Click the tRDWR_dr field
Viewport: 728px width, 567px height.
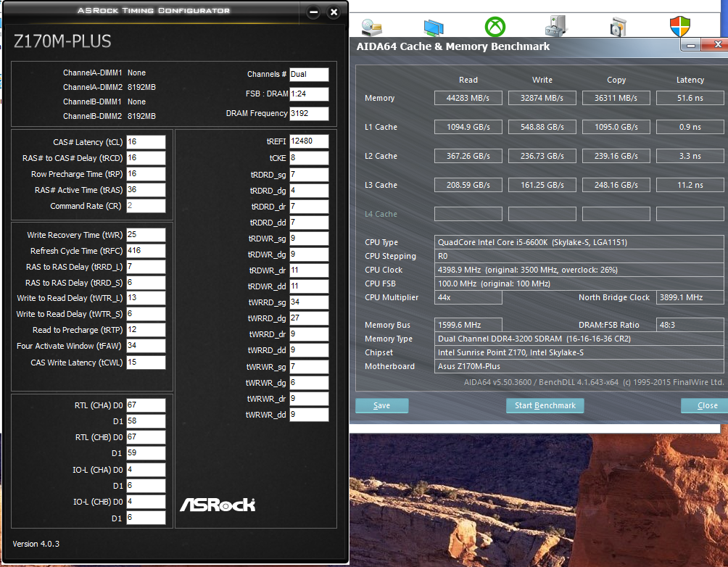(x=309, y=270)
